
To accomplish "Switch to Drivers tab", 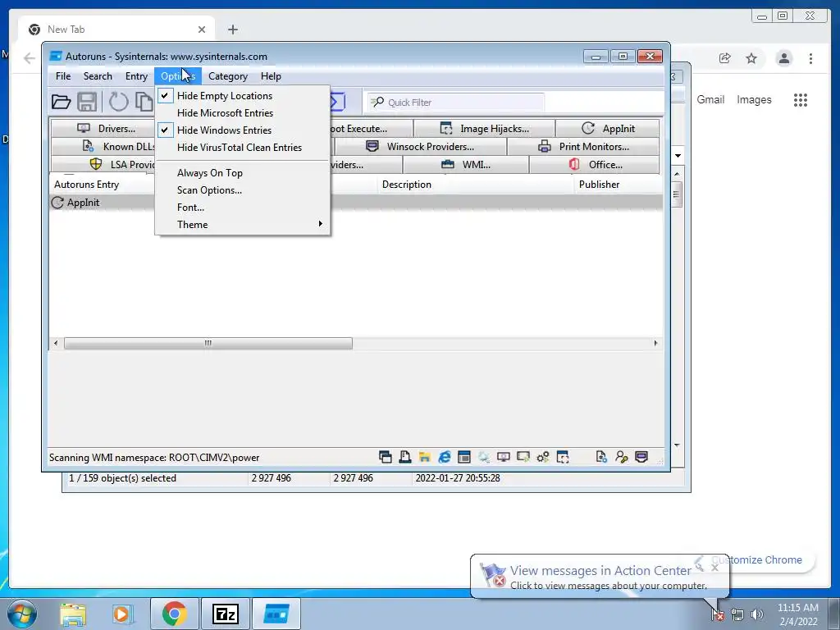I will click(x=105, y=129).
